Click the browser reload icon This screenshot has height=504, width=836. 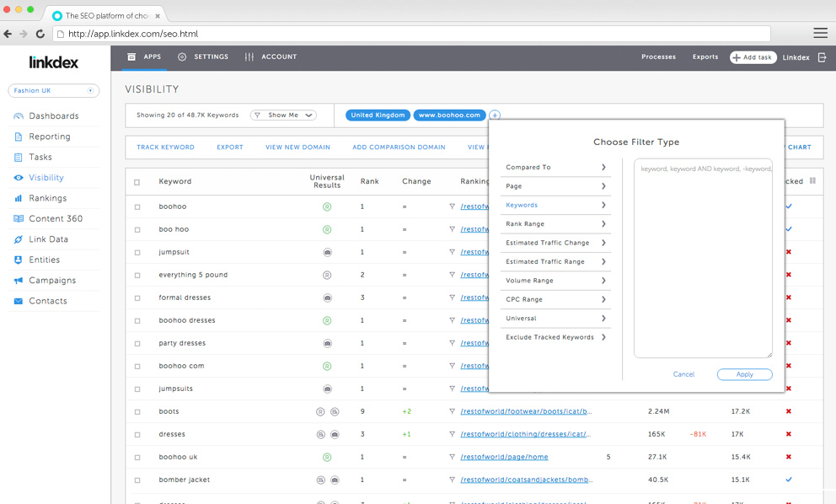[x=40, y=34]
